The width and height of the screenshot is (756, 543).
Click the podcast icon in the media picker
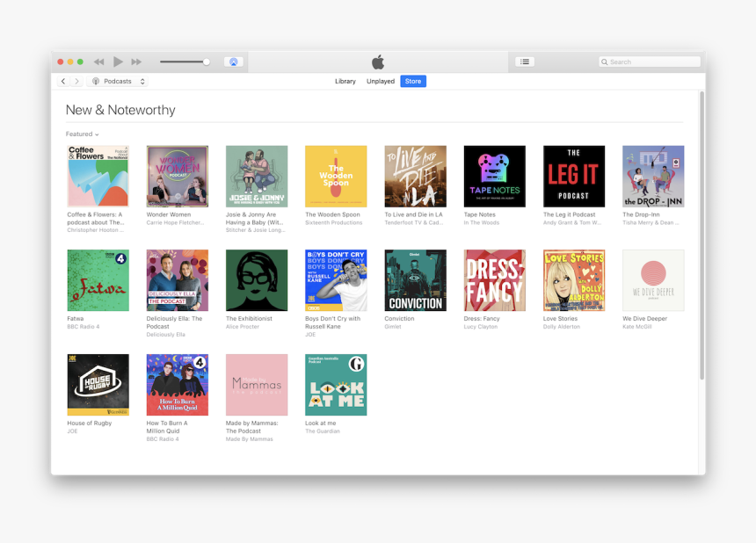(x=96, y=82)
